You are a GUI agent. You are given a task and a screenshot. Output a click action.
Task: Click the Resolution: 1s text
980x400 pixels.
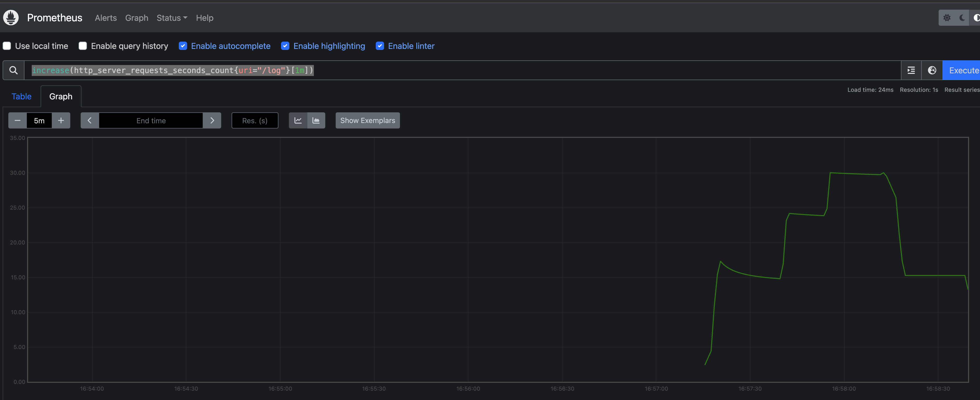(919, 90)
